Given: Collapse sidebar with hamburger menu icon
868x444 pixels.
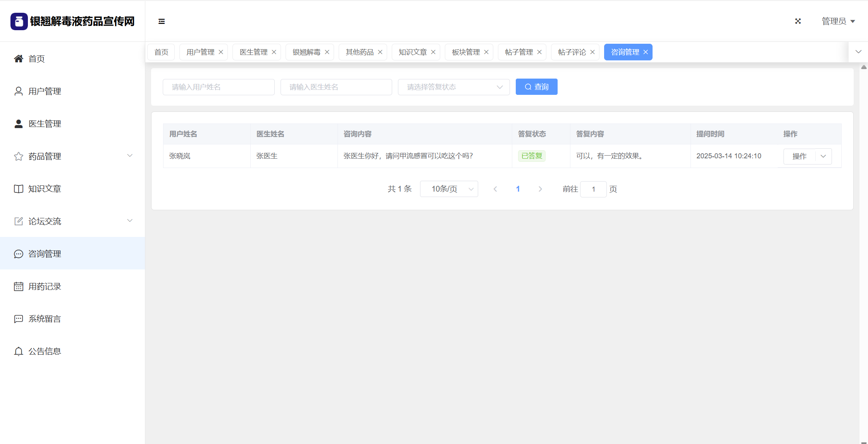Looking at the screenshot, I should click(162, 21).
